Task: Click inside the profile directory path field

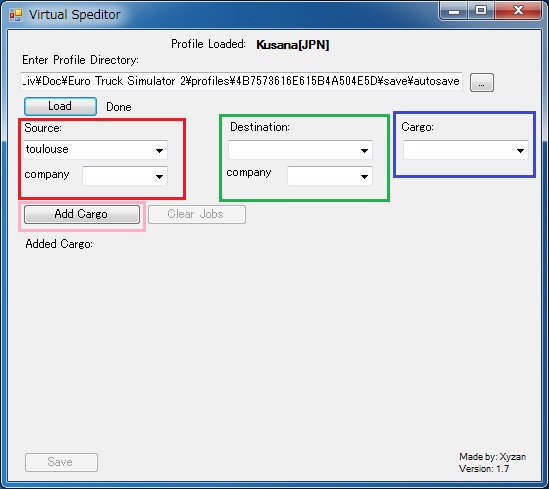Action: coord(242,81)
